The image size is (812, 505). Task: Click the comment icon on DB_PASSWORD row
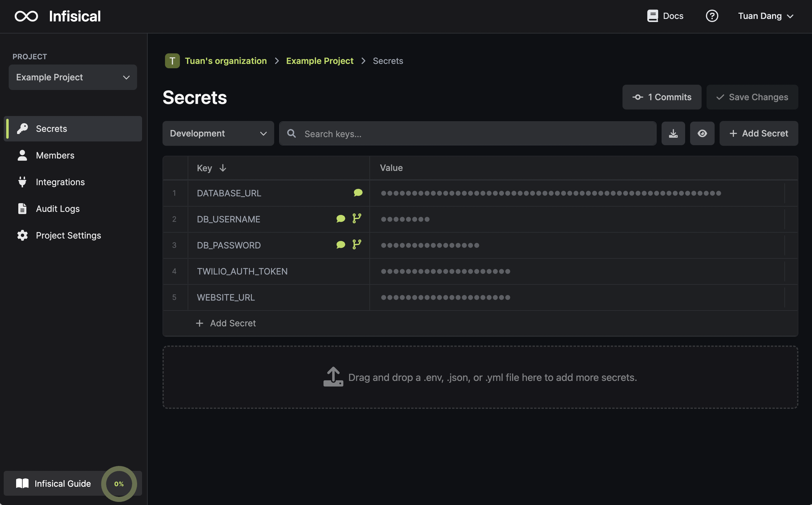click(x=341, y=245)
